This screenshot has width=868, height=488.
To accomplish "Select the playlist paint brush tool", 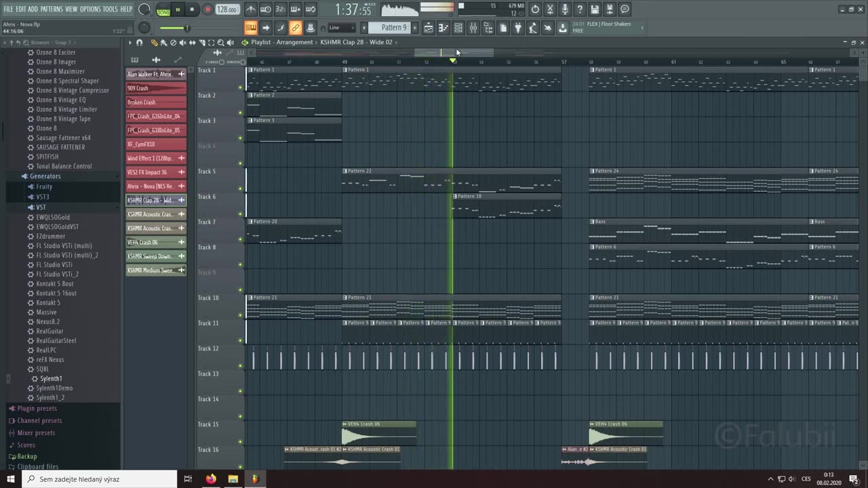I will [x=163, y=43].
